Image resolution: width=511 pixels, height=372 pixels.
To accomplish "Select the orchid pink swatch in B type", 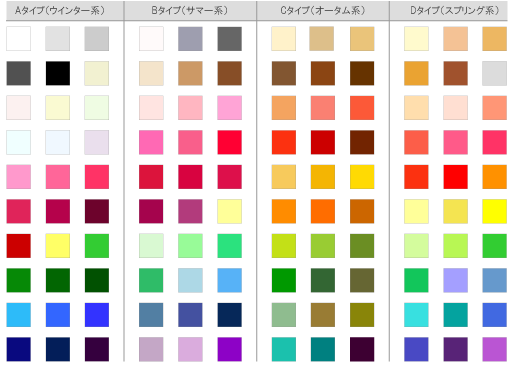I will click(x=230, y=108).
